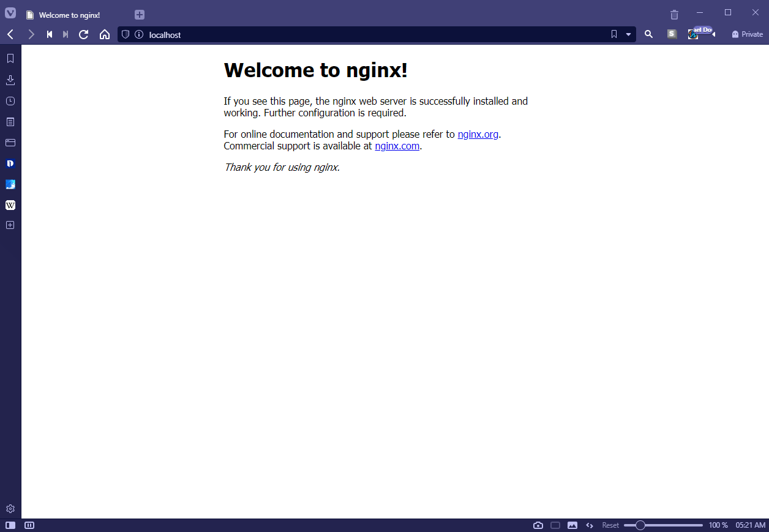Screen dimensions: 769x532
Task: Toggle the side panel visibility in status bar
Action: click(10, 525)
